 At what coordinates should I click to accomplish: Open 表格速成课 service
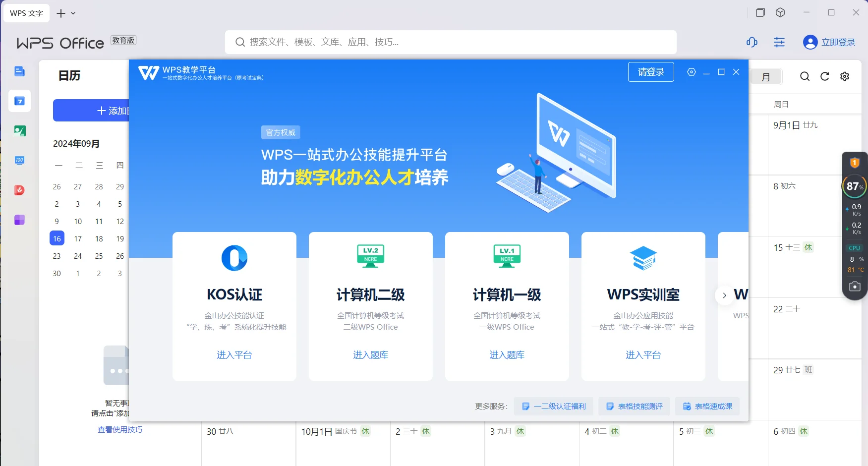click(707, 407)
